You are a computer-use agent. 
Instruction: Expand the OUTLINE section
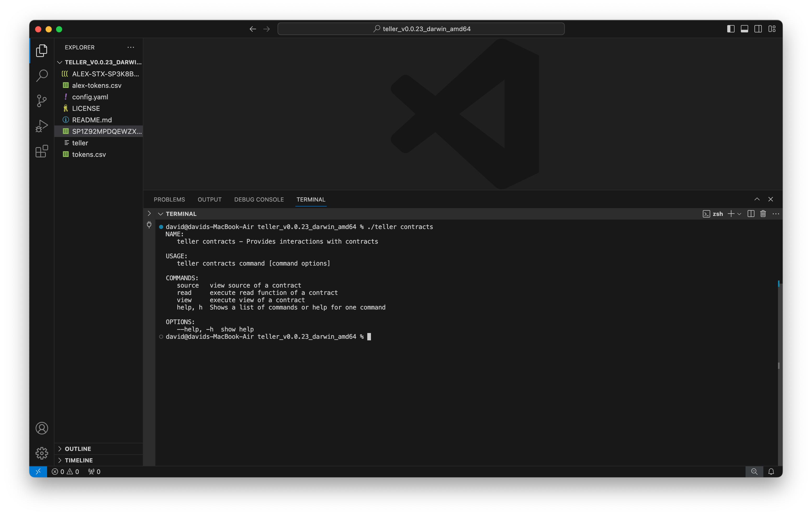pyautogui.click(x=77, y=449)
